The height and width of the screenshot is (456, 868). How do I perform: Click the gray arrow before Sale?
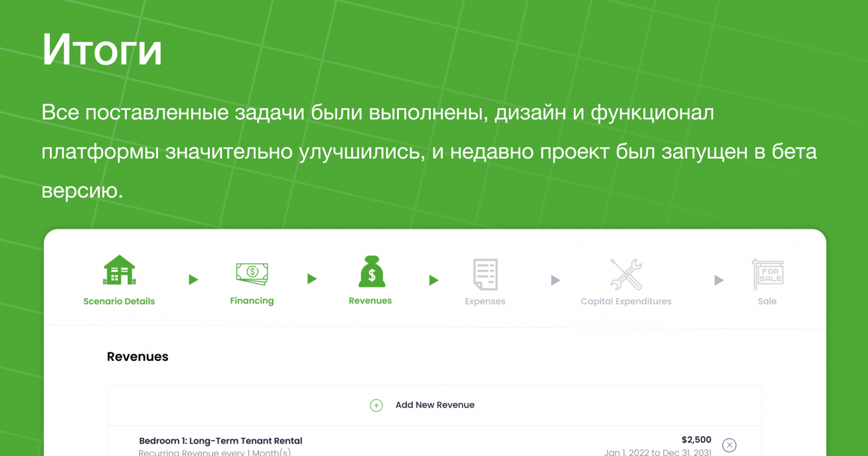tap(719, 280)
